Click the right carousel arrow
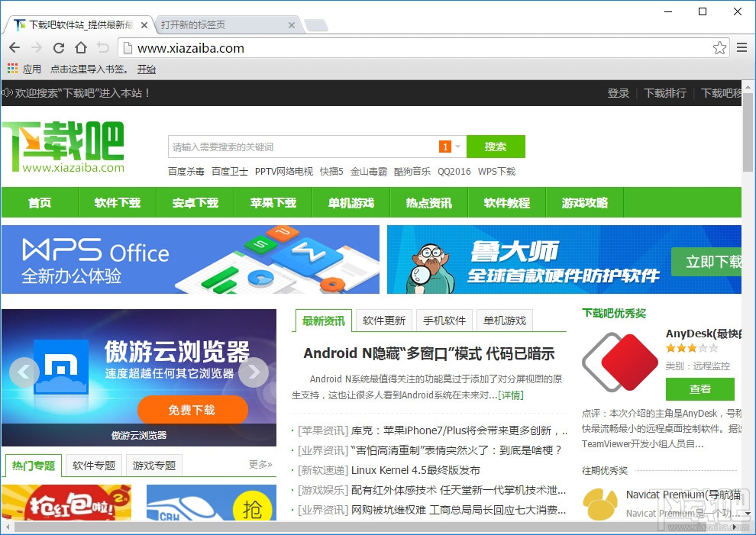The width and height of the screenshot is (756, 535). coord(254,372)
